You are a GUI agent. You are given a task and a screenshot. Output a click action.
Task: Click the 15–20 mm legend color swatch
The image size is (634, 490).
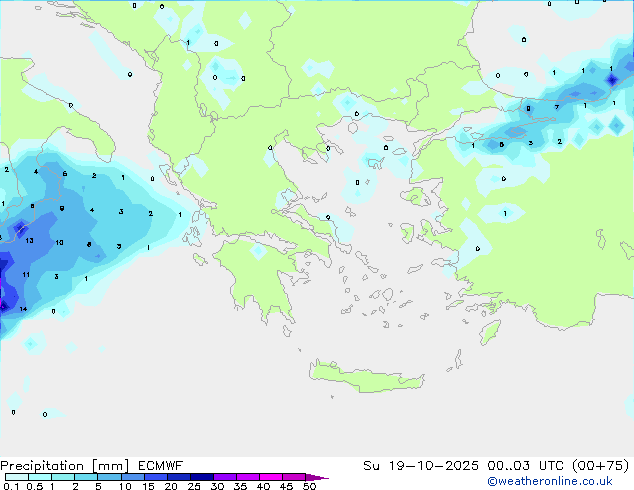click(155, 477)
